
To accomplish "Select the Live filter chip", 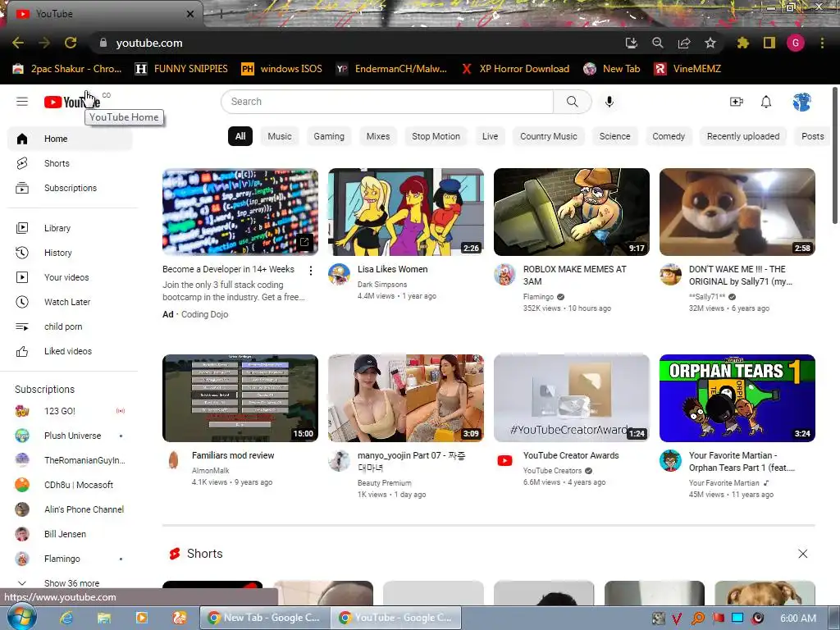I will pyautogui.click(x=491, y=136).
